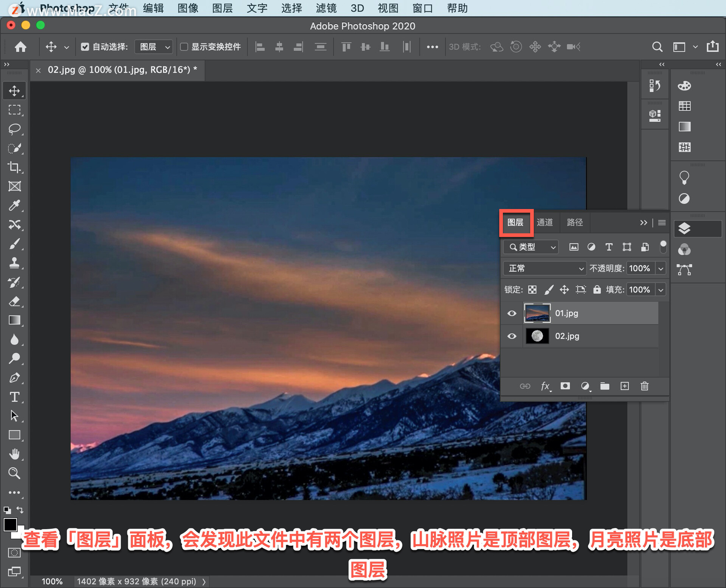726x588 pixels.
Task: Open the fill (填充) slider arrow
Action: (x=661, y=290)
